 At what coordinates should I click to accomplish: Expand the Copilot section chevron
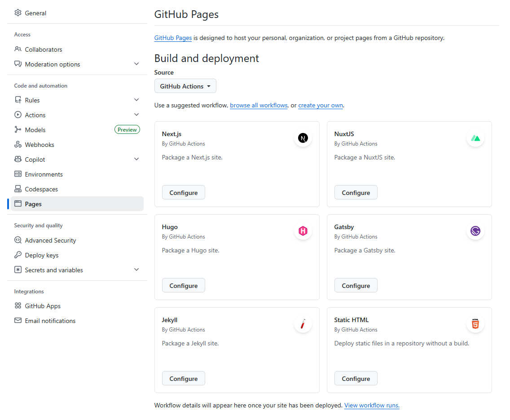(136, 159)
